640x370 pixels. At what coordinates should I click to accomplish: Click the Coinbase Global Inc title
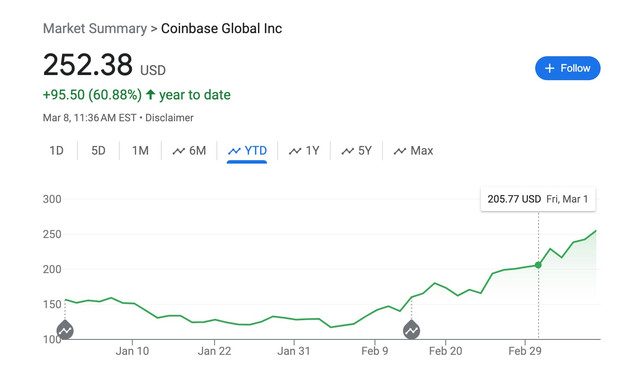(221, 29)
